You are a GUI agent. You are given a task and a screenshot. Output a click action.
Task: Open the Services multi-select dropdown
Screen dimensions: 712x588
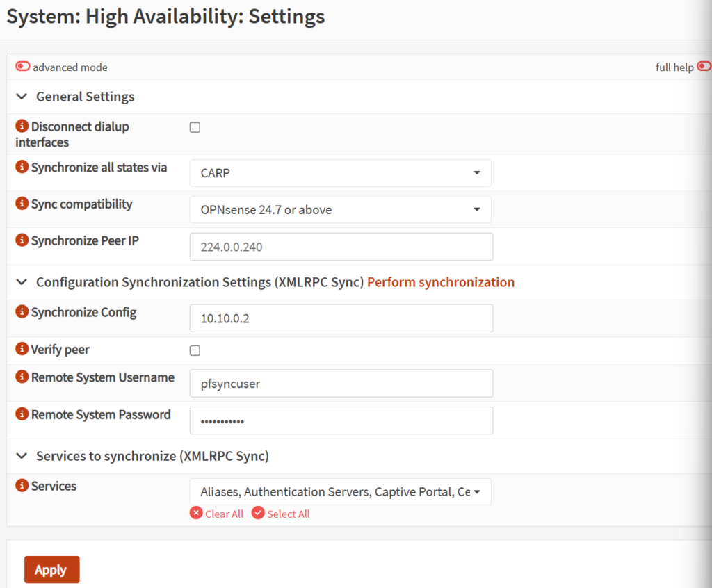click(x=340, y=492)
